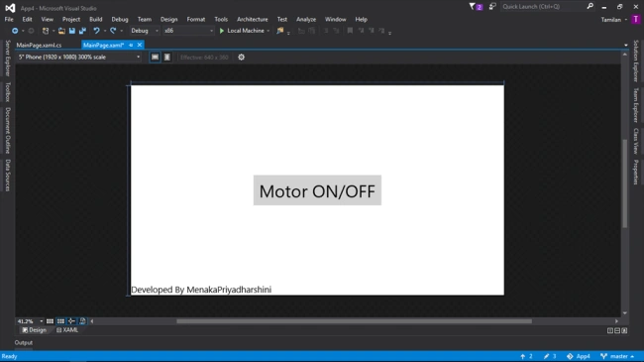Viewport: 644px width, 362px height.
Task: Click the Save All icon
Action: 82,31
